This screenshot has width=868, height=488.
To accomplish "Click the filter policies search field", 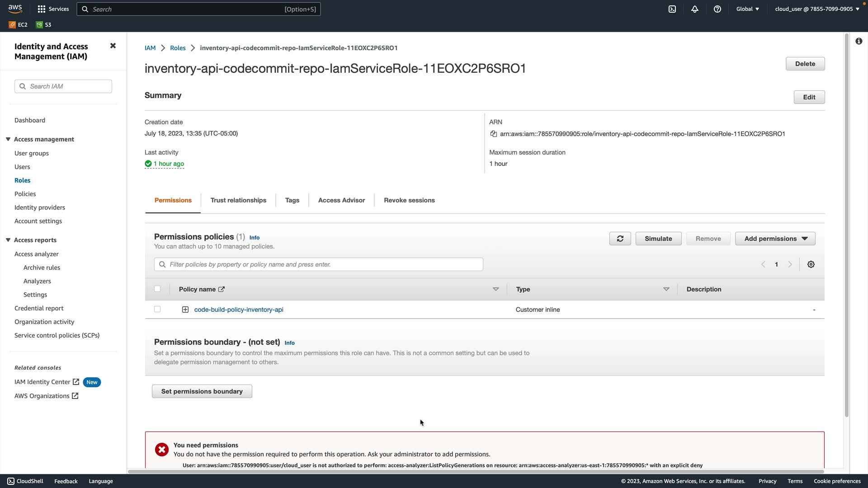I will click(318, 264).
